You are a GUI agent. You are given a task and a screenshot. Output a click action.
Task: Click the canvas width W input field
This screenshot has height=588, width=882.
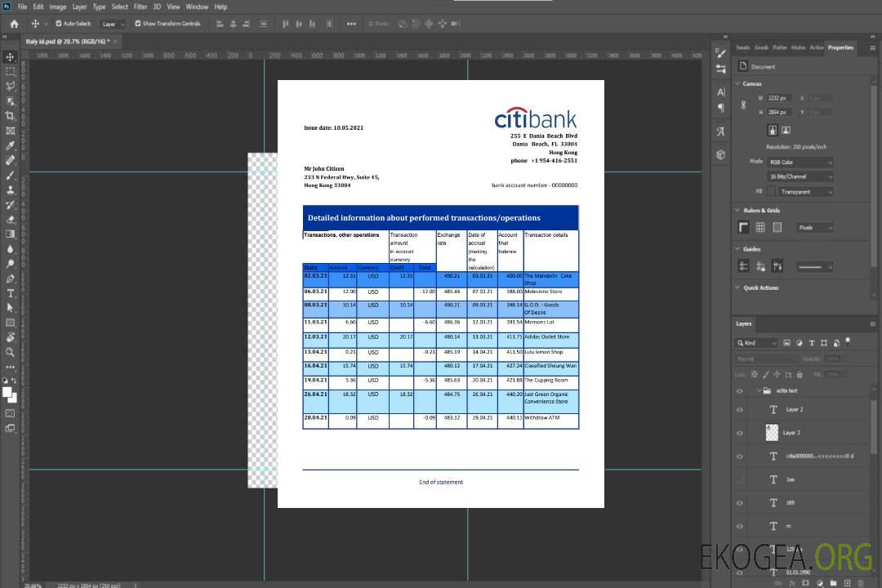(780, 98)
